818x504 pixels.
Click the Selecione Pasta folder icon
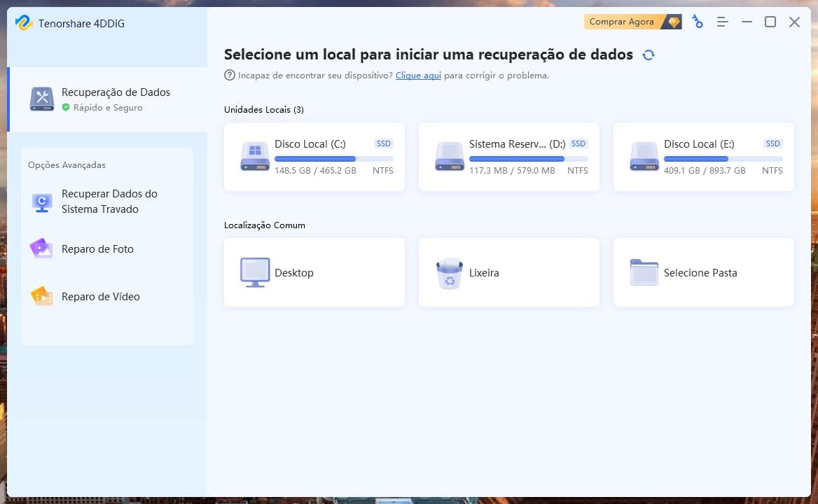tap(644, 272)
